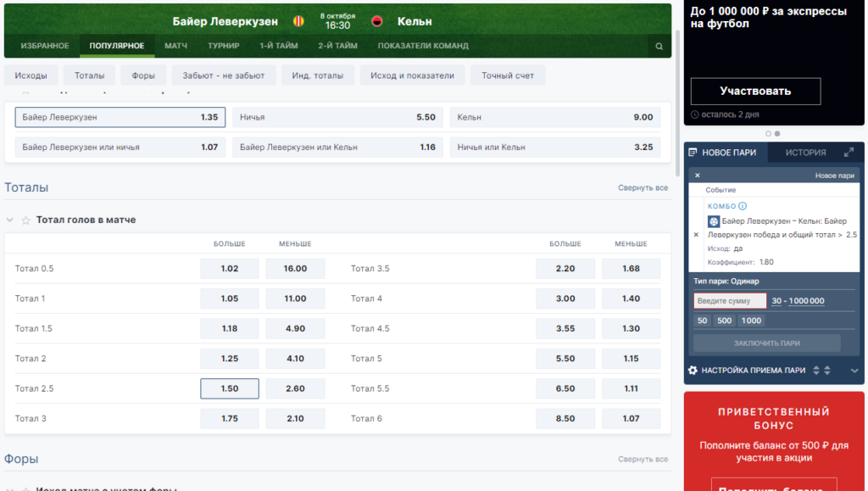Filter by Исходы
Viewport: 868px width, 491px height.
pos(31,75)
